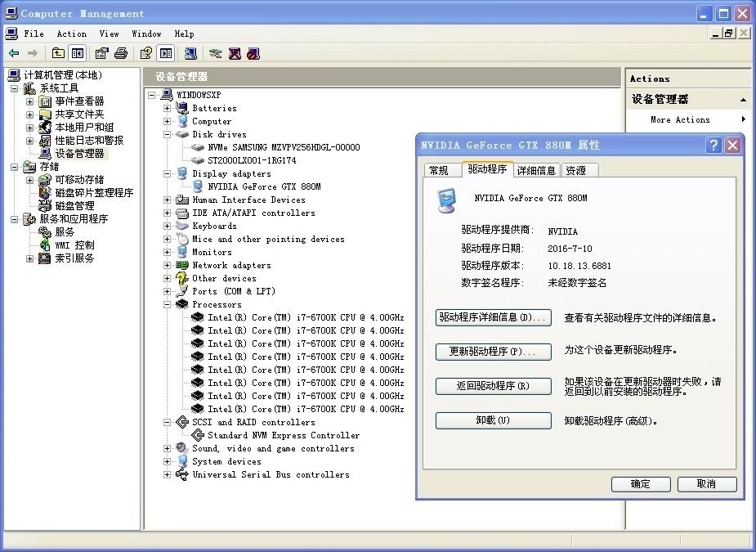Click the Up one level toolbar icon

coord(57,53)
